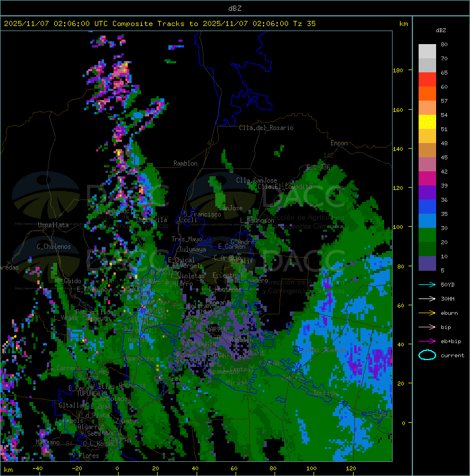Select the light blue 30 dBZ swatch
470x476 pixels.
click(x=427, y=221)
